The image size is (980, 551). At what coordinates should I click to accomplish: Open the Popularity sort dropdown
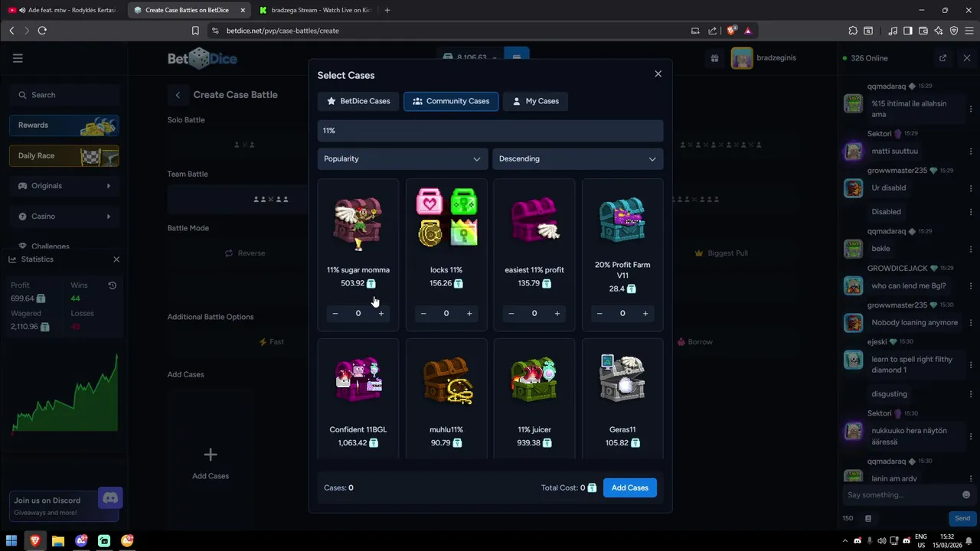(402, 158)
